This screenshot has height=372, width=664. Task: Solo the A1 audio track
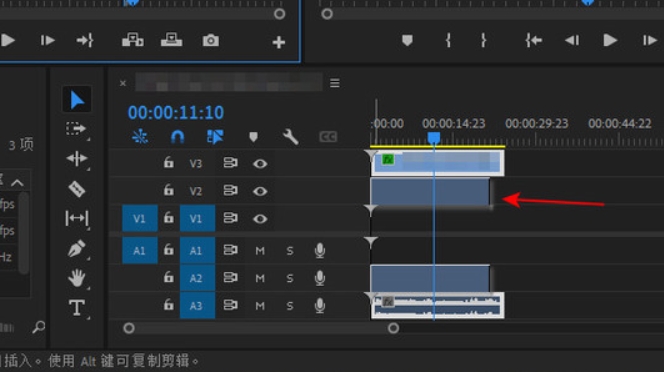tap(290, 251)
